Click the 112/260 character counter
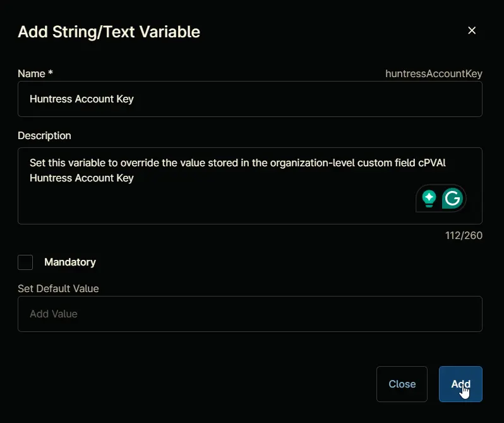Viewport: 504px width, 423px height. point(464,235)
